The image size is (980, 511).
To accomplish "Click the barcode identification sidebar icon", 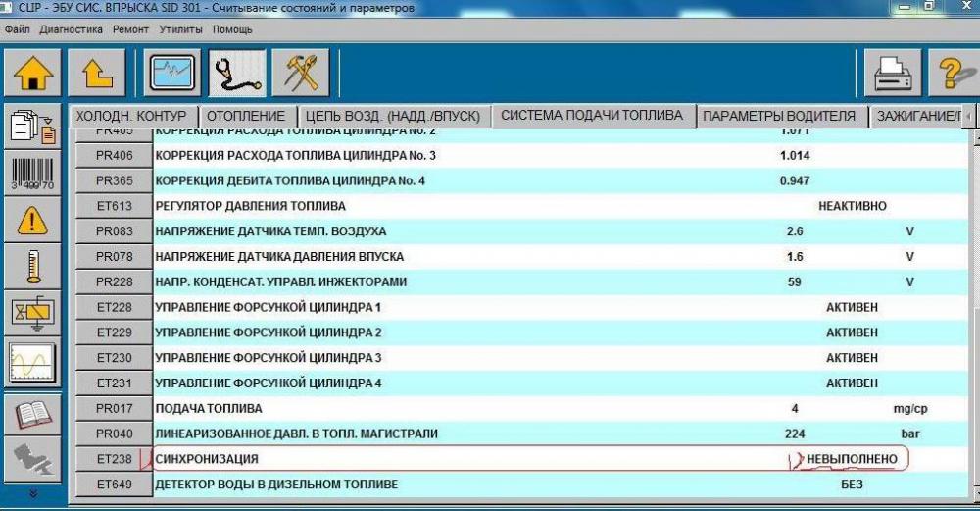I will click(x=32, y=173).
